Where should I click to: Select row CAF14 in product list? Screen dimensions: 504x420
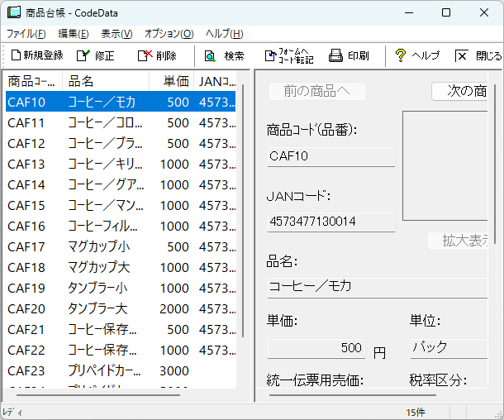click(x=121, y=185)
